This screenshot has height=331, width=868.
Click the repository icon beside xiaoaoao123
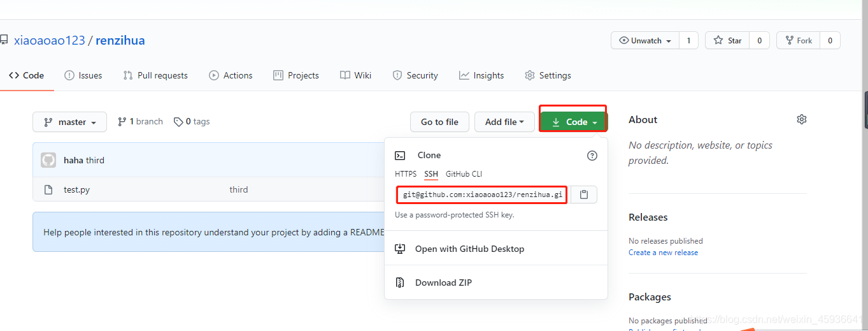(x=3, y=41)
